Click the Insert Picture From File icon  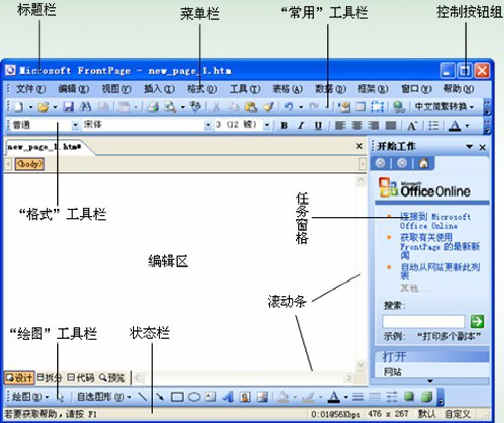tap(262, 397)
